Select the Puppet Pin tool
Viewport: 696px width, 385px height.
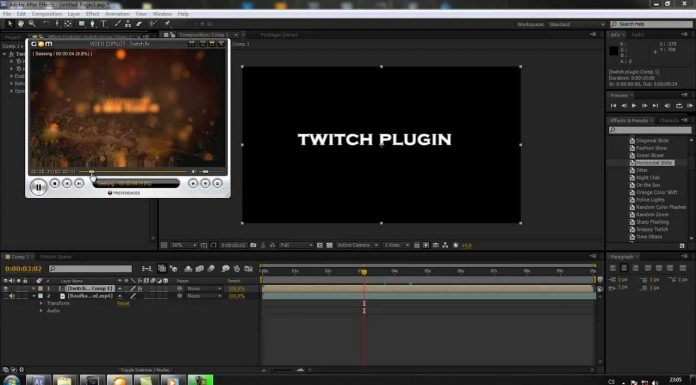[x=167, y=24]
